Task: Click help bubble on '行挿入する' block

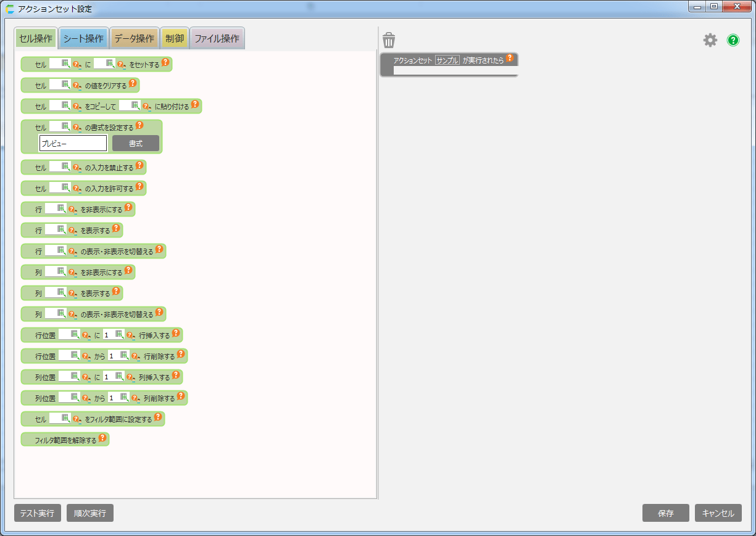Action: 176,334
